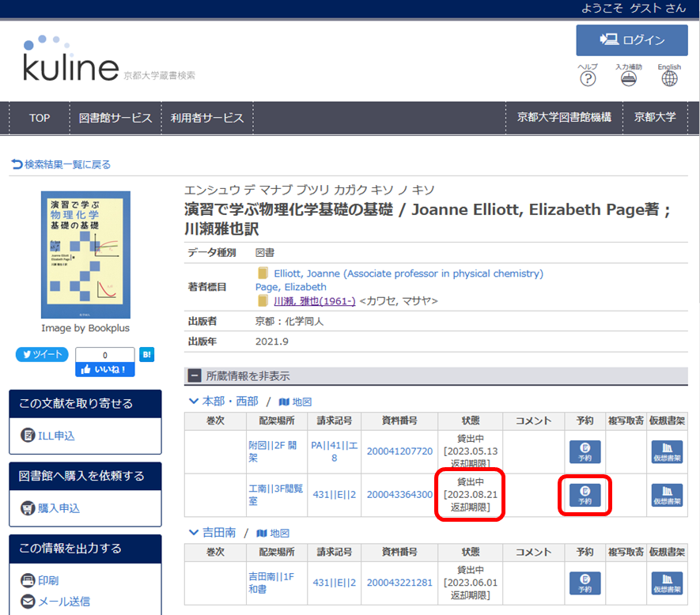Click 予約 icon for 工南 3F閲覧室 copy
700x615 pixels.
[585, 495]
